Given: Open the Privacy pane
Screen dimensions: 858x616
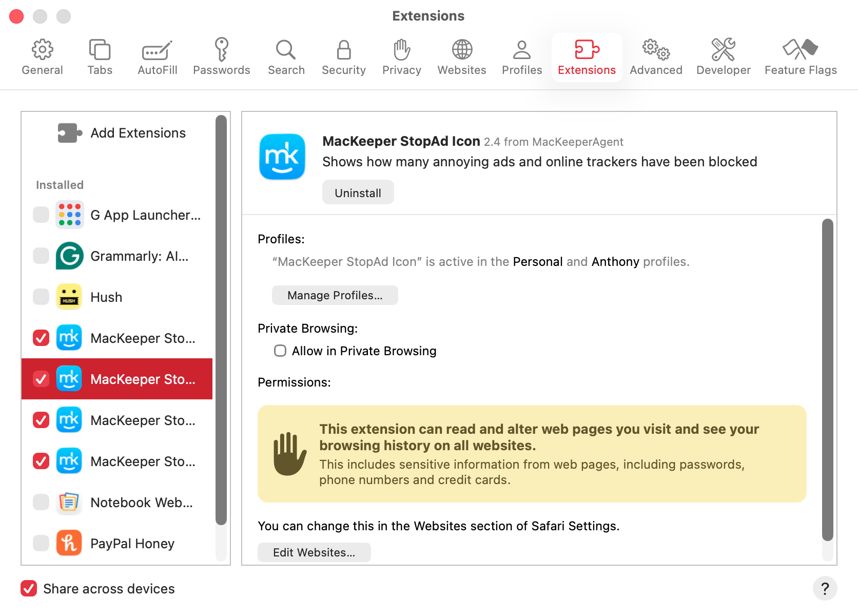Looking at the screenshot, I should [401, 57].
